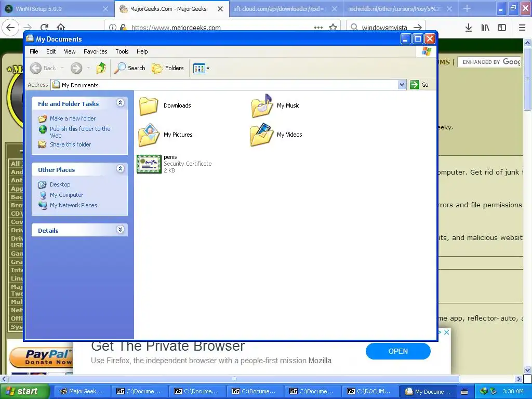Click the browser Back button
This screenshot has width=532, height=399.
click(10, 28)
